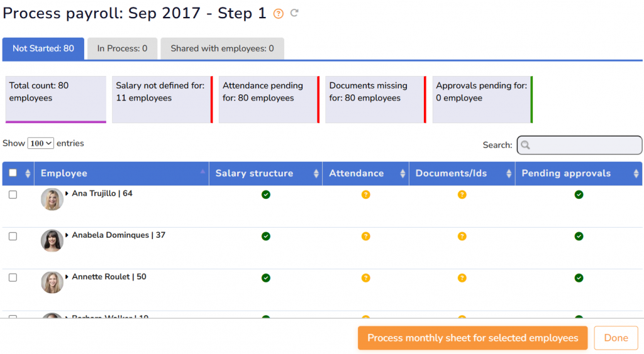The width and height of the screenshot is (644, 354).
Task: Check the box for Ana Trujillo
Action: (x=13, y=195)
